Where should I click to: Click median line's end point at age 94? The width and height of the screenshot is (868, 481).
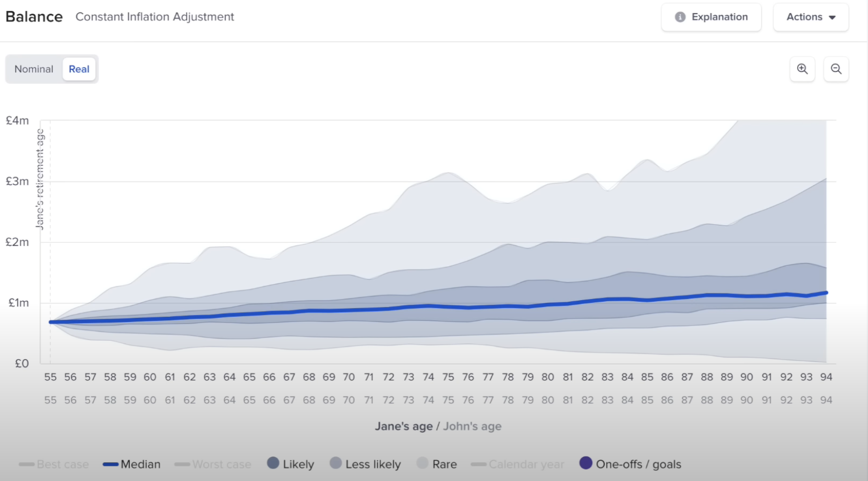826,293
